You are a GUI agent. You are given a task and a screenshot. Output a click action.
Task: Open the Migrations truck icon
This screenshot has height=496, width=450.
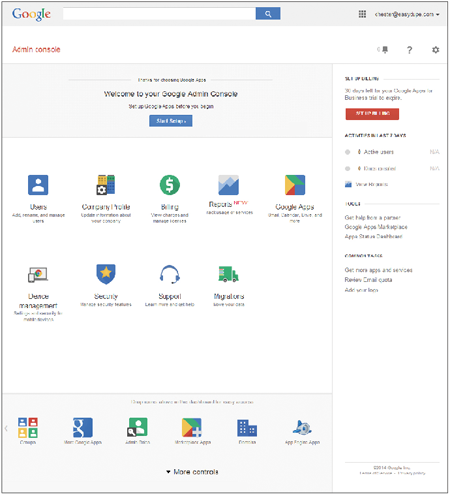228,274
